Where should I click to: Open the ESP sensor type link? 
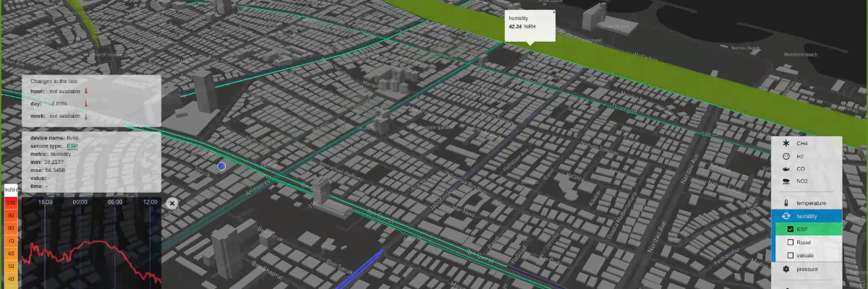coord(72,146)
